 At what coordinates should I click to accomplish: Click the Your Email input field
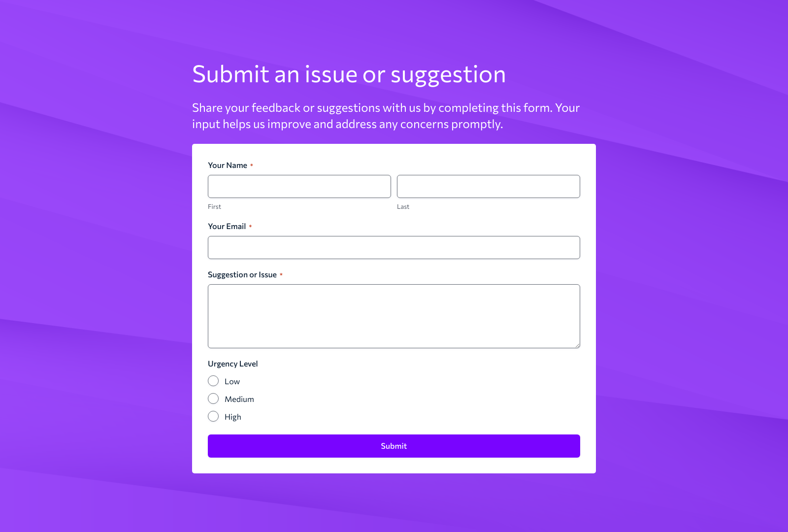click(394, 247)
